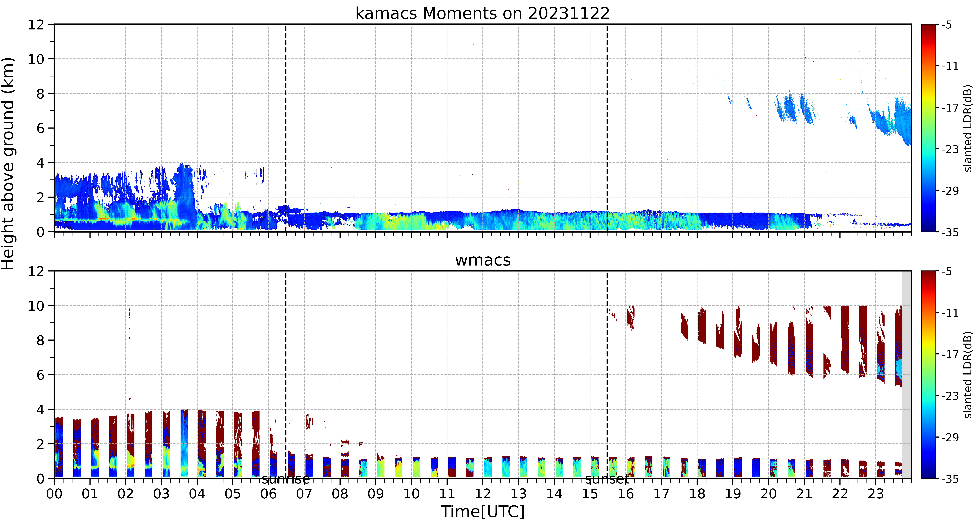
Task: Select the "Time[UTC]" x-axis label
Action: pos(482,511)
